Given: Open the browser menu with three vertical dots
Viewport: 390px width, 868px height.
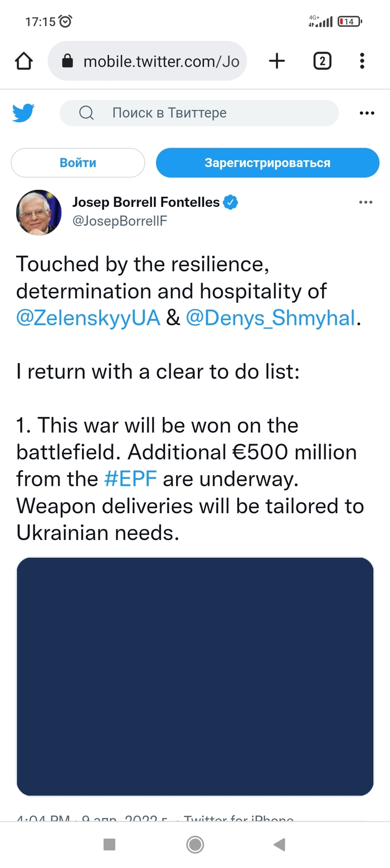Looking at the screenshot, I should pyautogui.click(x=362, y=61).
